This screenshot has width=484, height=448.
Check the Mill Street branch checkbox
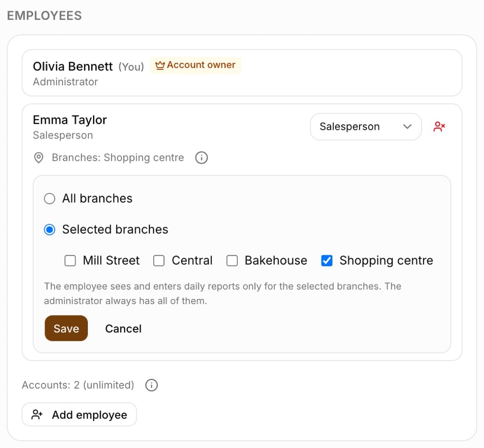click(x=70, y=261)
